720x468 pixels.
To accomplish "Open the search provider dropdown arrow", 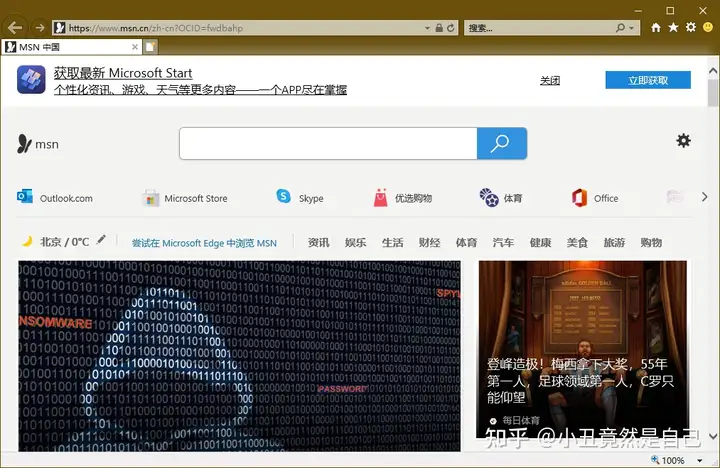I will coord(632,28).
